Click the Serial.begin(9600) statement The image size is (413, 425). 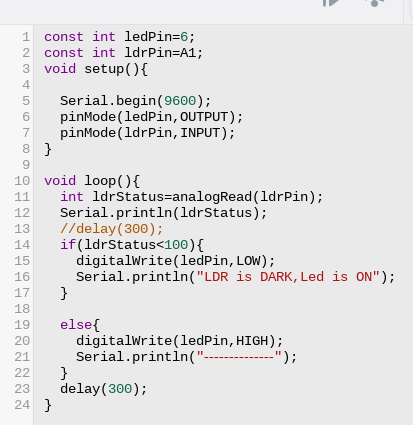[x=135, y=101]
